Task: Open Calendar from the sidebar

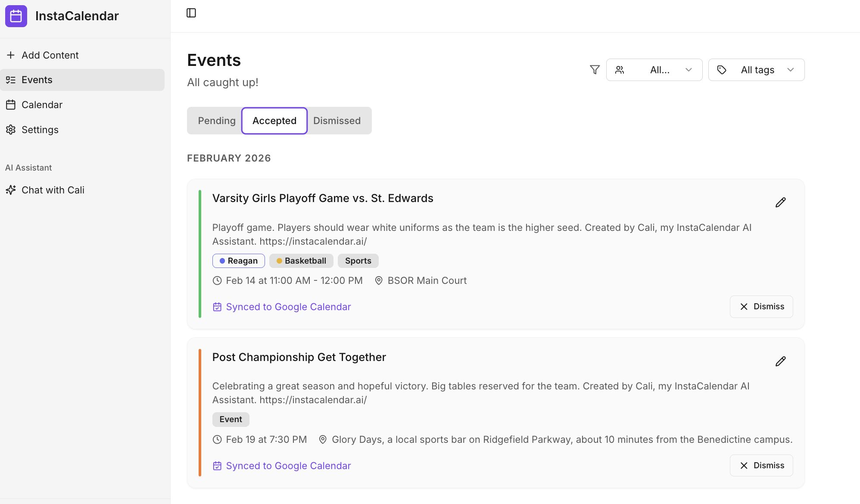Action: (x=42, y=105)
